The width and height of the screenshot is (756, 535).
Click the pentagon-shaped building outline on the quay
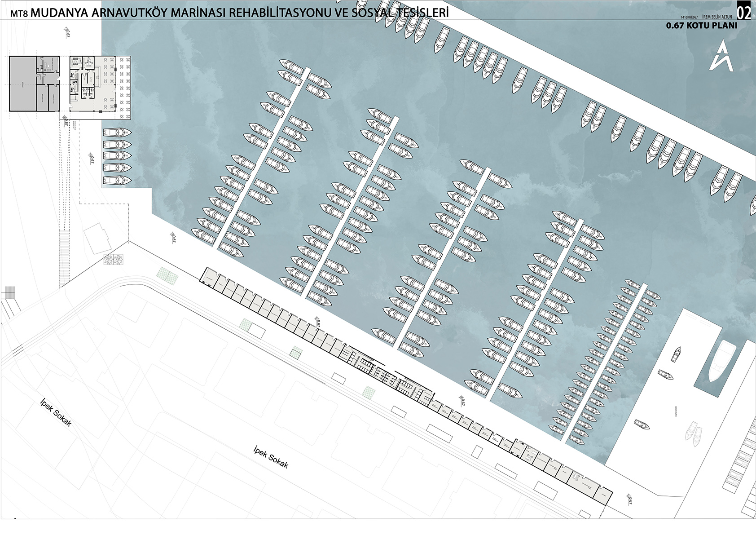(x=99, y=239)
